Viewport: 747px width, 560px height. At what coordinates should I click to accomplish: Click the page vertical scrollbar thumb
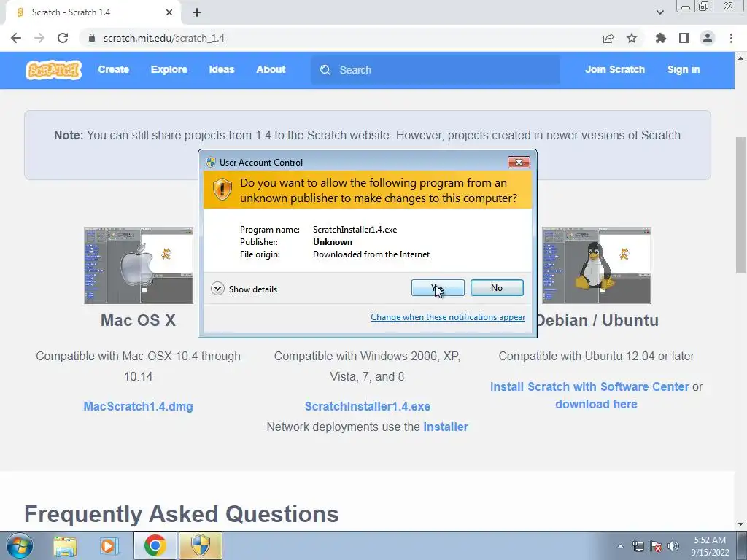click(740, 205)
